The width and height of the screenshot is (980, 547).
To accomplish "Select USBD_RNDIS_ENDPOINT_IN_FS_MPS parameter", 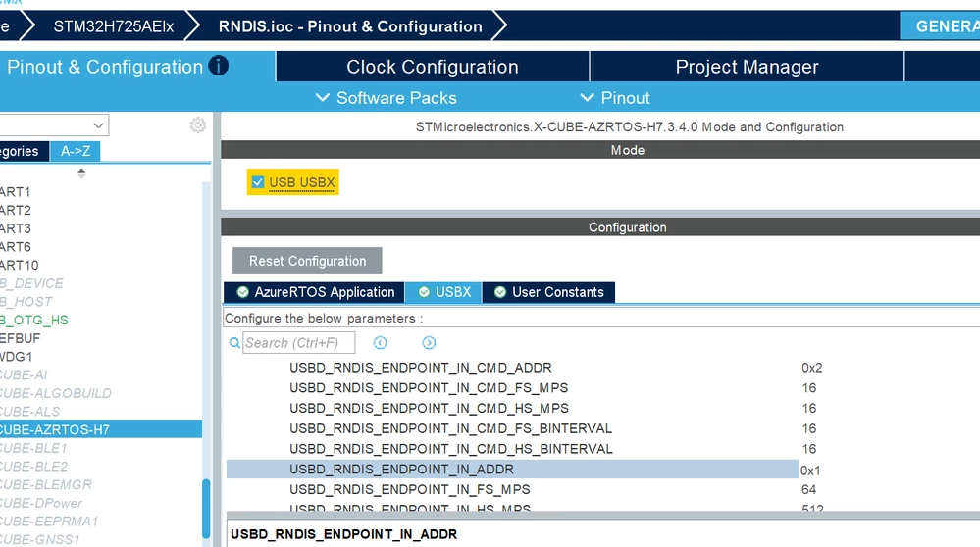I will pos(409,489).
